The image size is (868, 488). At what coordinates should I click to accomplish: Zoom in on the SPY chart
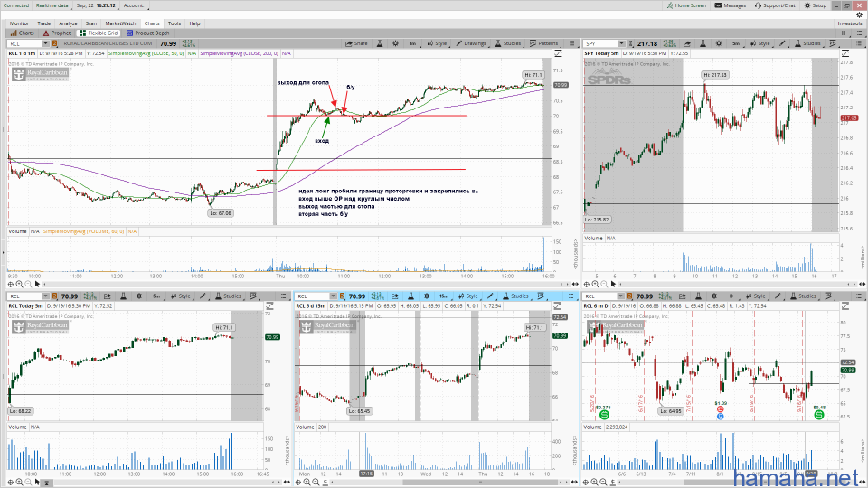(596, 284)
